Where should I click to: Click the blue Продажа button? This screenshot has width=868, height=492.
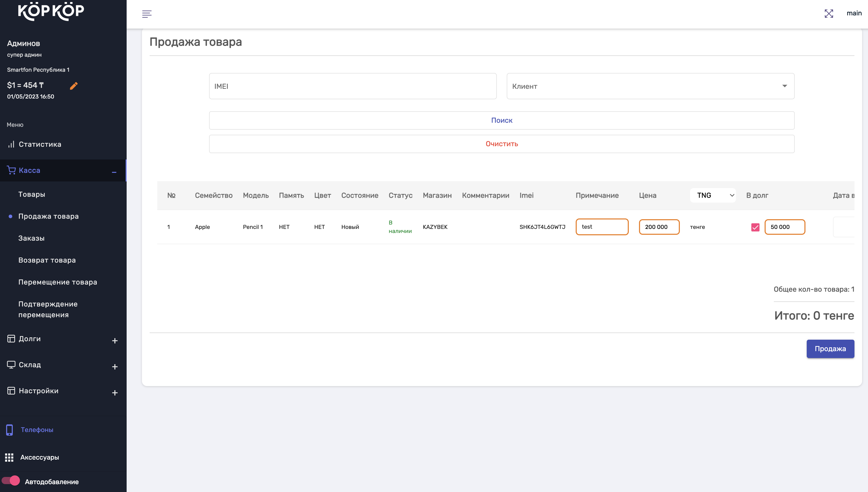click(x=830, y=349)
